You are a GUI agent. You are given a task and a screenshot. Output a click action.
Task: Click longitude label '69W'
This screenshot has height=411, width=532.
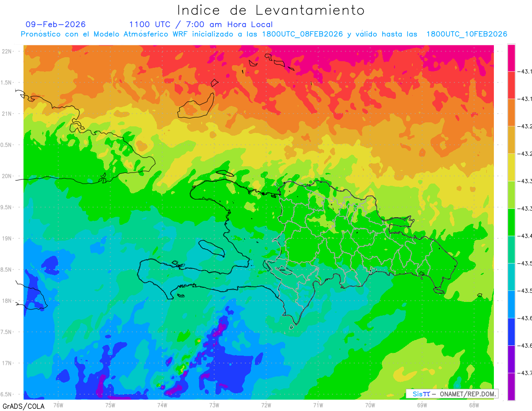[422, 404]
